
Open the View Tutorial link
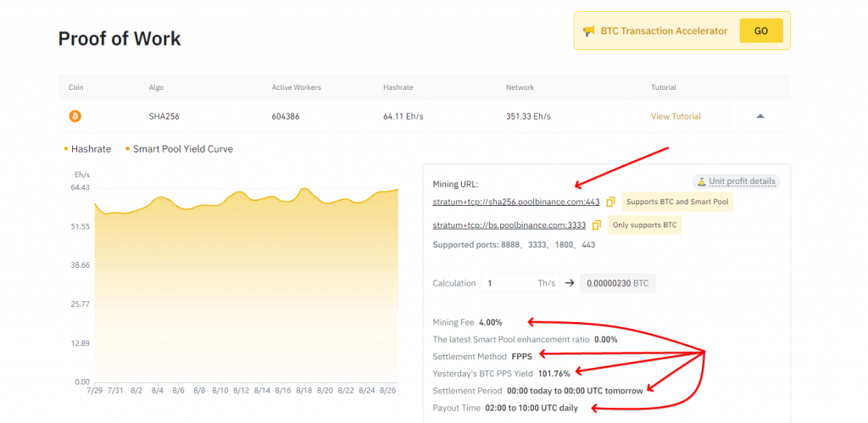(676, 116)
